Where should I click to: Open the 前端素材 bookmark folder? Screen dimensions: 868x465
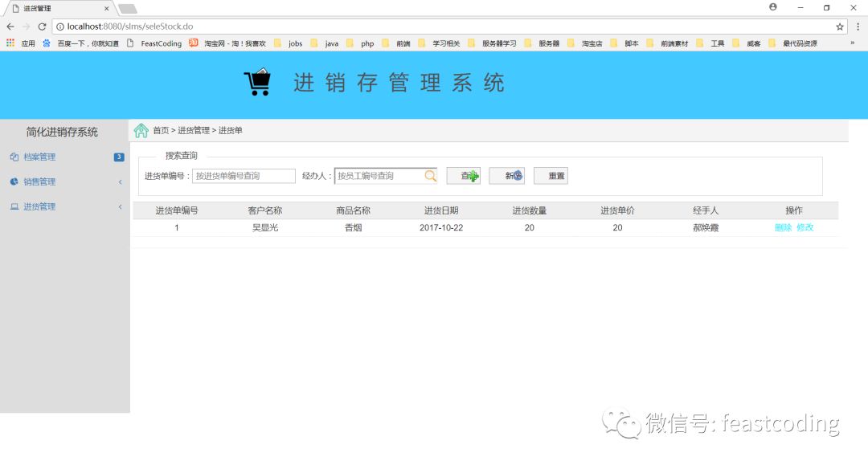[x=668, y=43]
